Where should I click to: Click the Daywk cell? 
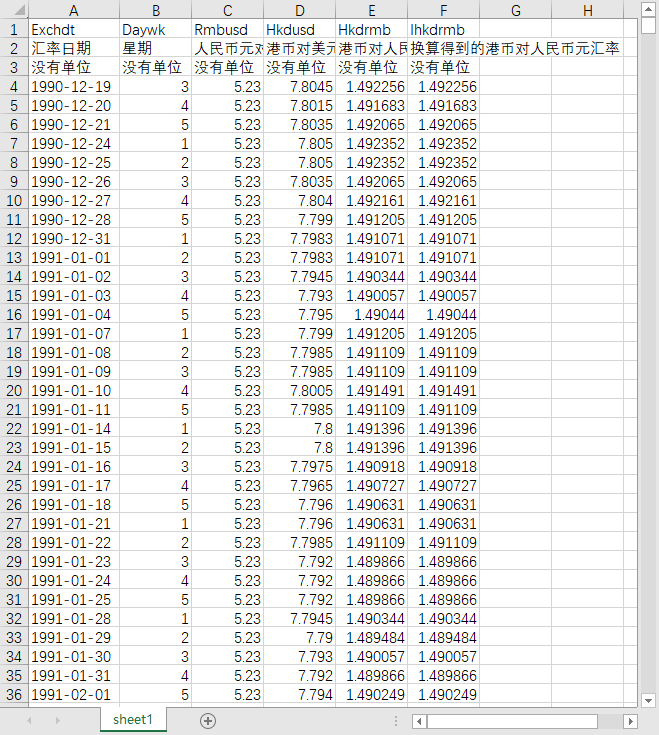pos(156,30)
